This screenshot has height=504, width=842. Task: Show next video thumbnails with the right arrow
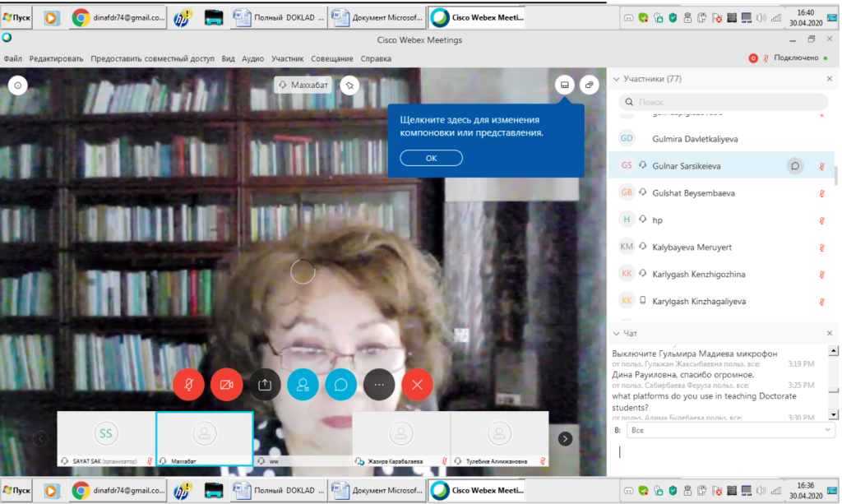tap(565, 439)
